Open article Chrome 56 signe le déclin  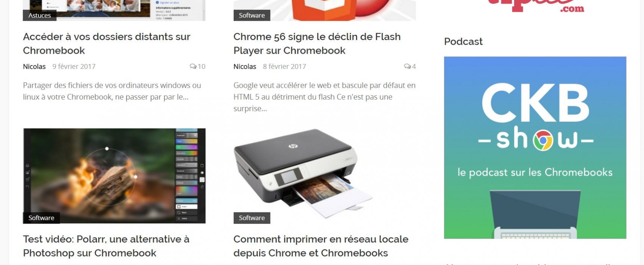tap(317, 44)
